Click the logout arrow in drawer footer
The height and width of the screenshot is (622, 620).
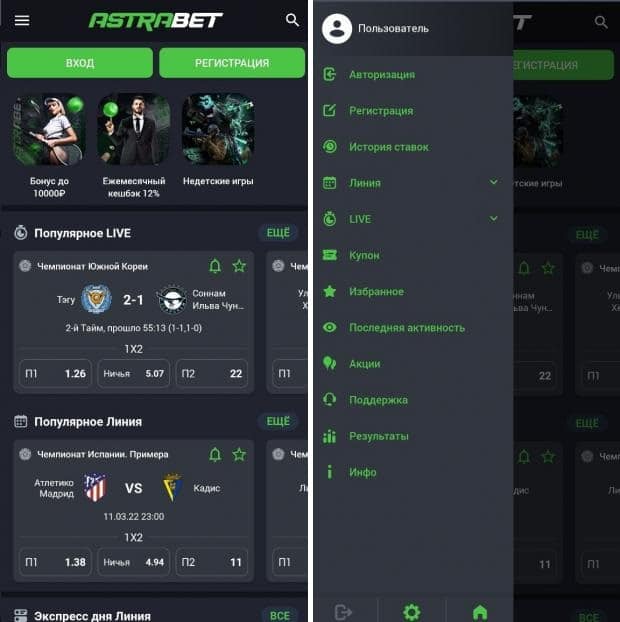343,612
